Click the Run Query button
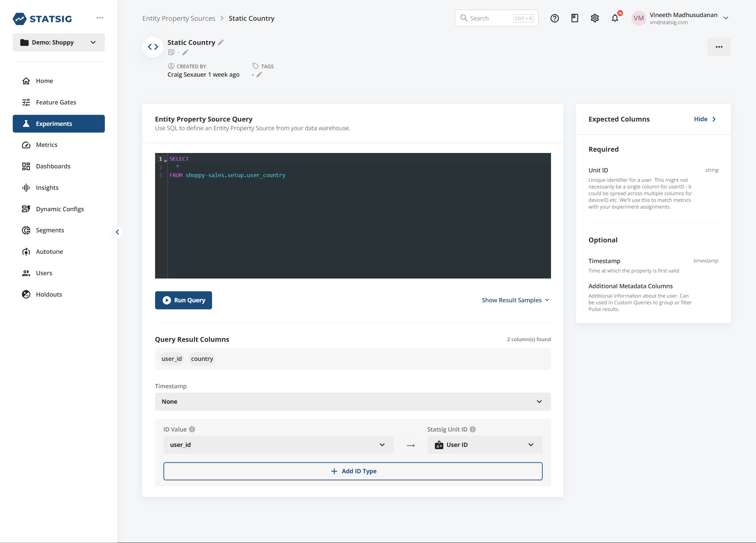756x543 pixels. pyautogui.click(x=183, y=300)
